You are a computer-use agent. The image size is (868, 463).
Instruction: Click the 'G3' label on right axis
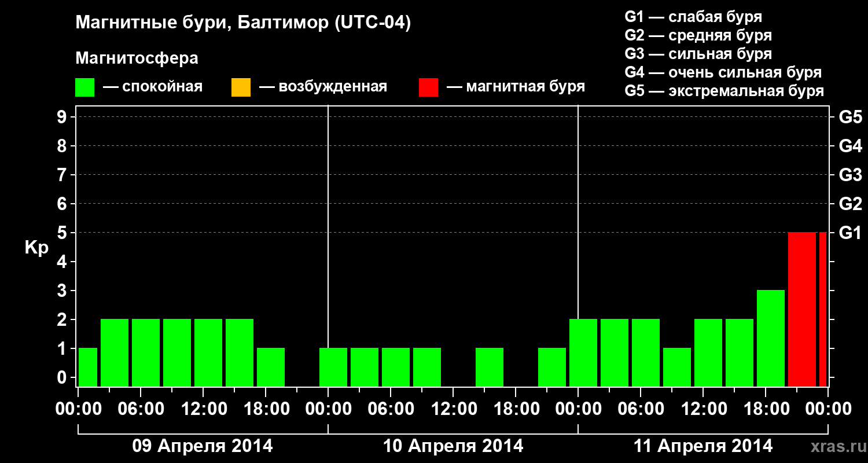(x=850, y=175)
